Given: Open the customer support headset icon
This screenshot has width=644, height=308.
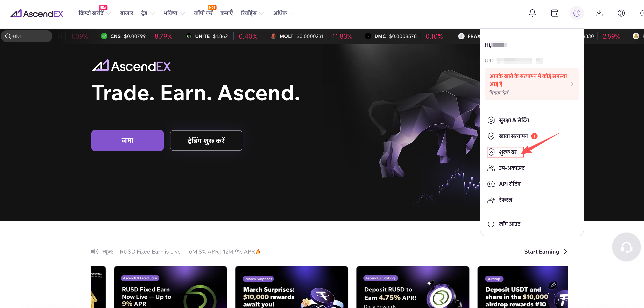Looking at the screenshot, I should pyautogui.click(x=626, y=247).
